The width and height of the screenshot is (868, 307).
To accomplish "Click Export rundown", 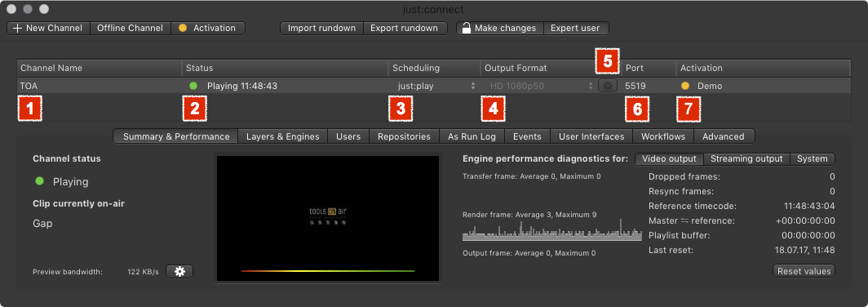I will (405, 28).
